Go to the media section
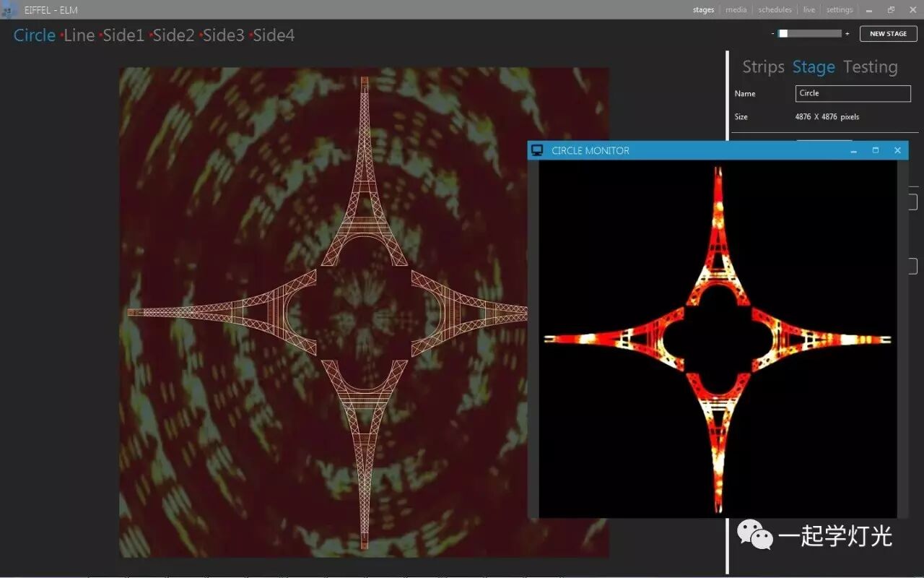The width and height of the screenshot is (924, 578). pos(736,10)
